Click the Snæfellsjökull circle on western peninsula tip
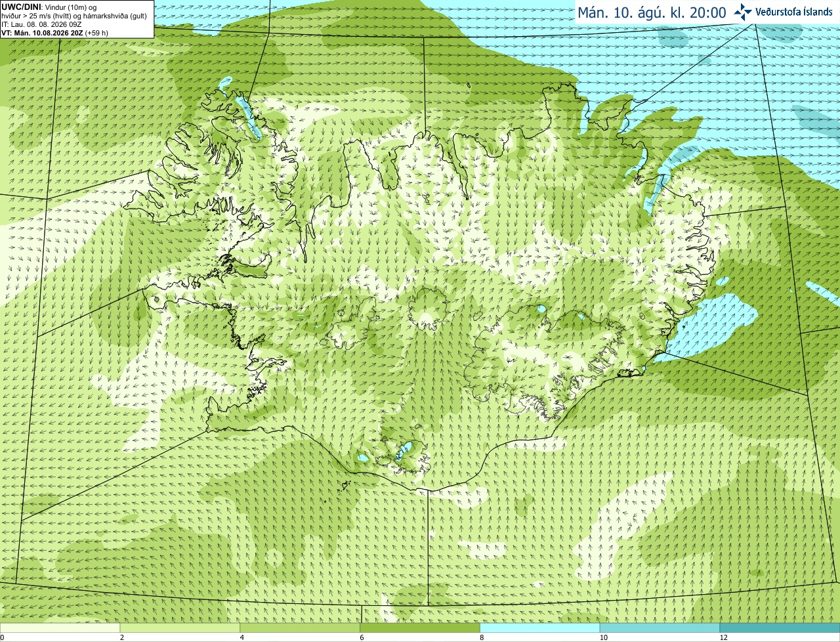 [156, 301]
